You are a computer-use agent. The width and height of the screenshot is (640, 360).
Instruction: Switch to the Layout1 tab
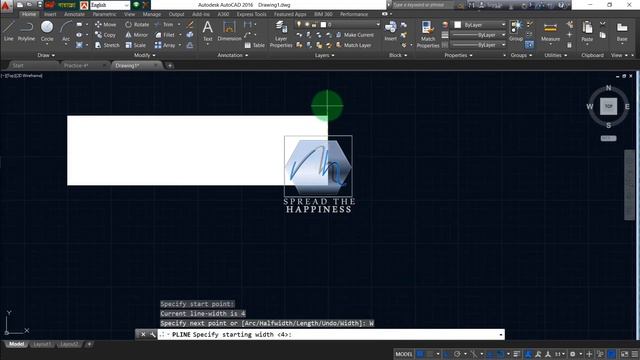coord(42,344)
